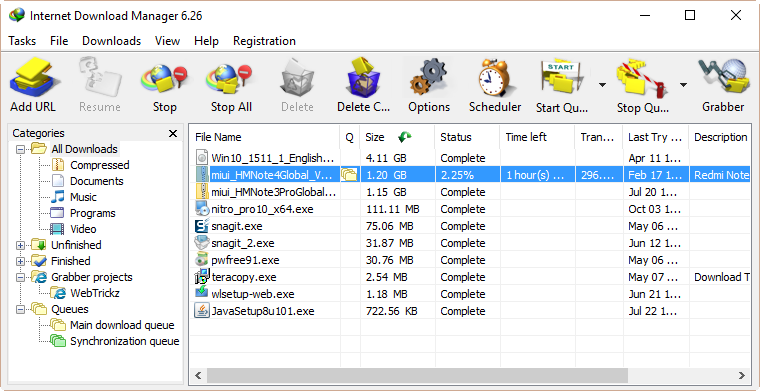Open the Help menu
Screen dimensions: 760x391
click(206, 41)
